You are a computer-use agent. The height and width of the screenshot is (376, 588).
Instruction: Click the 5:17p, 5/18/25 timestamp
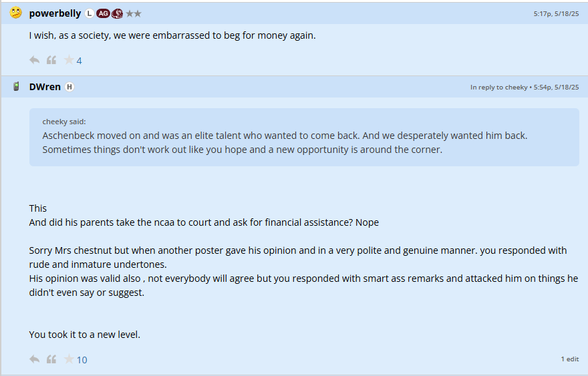click(x=556, y=13)
